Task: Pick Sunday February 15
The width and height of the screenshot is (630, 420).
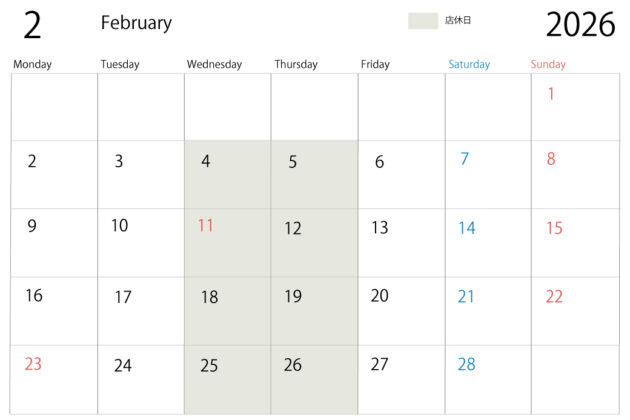Action: pos(554,228)
